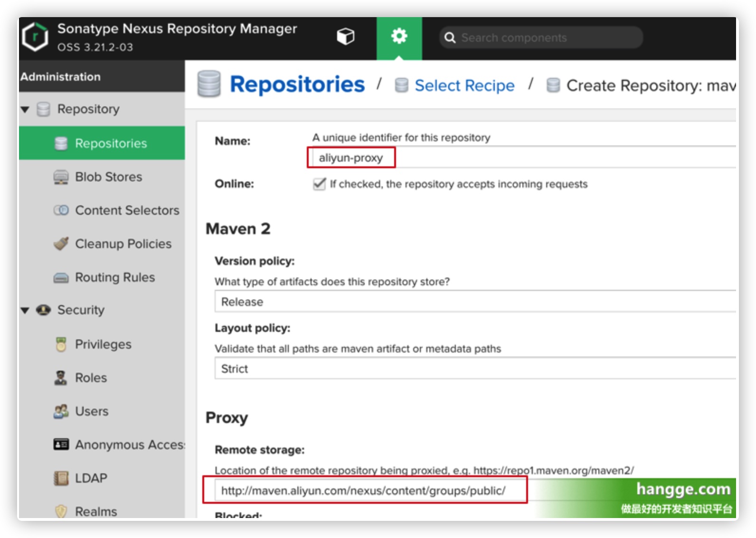Click the Security hat icon

44,310
